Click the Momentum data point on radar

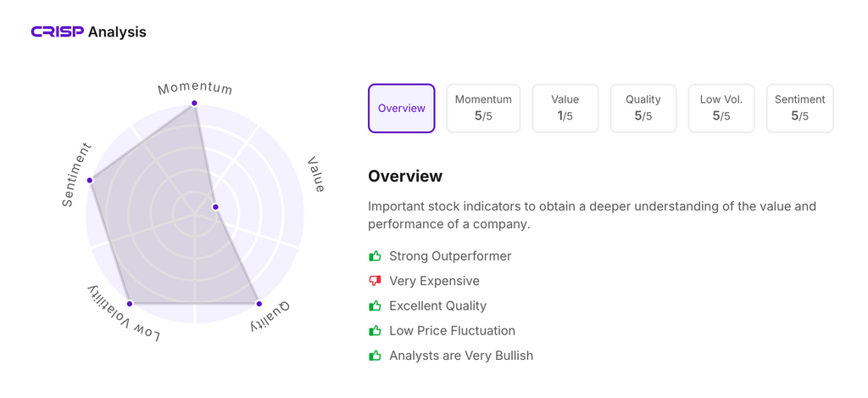[194, 104]
